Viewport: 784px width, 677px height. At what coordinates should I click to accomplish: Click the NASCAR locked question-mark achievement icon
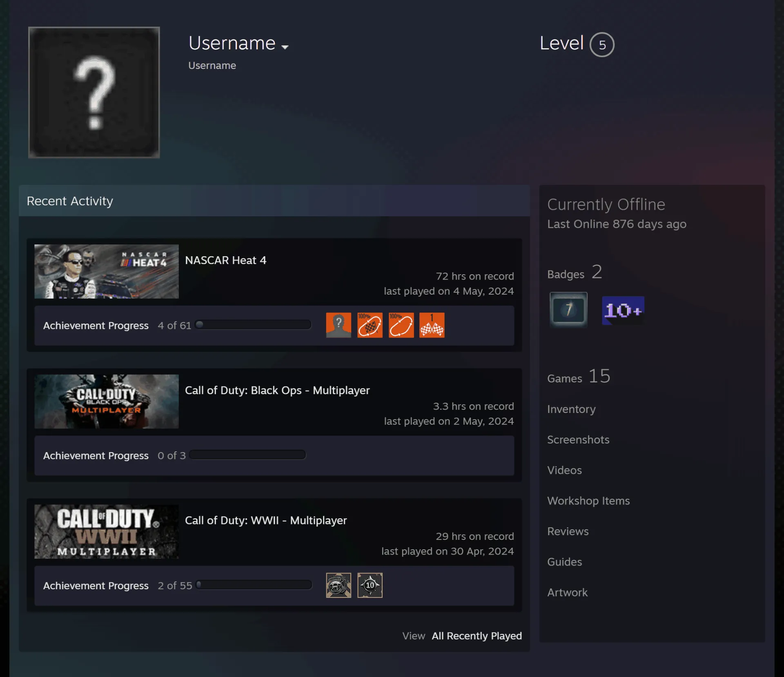(x=339, y=325)
